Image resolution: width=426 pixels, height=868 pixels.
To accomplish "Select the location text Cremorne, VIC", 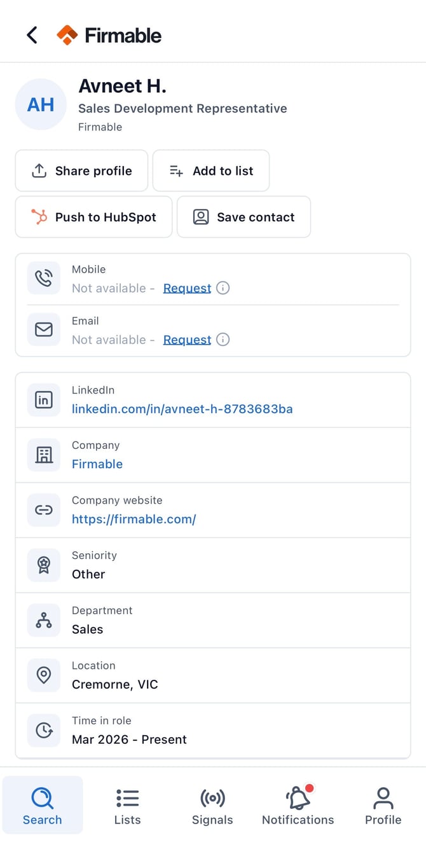I will pos(115,685).
